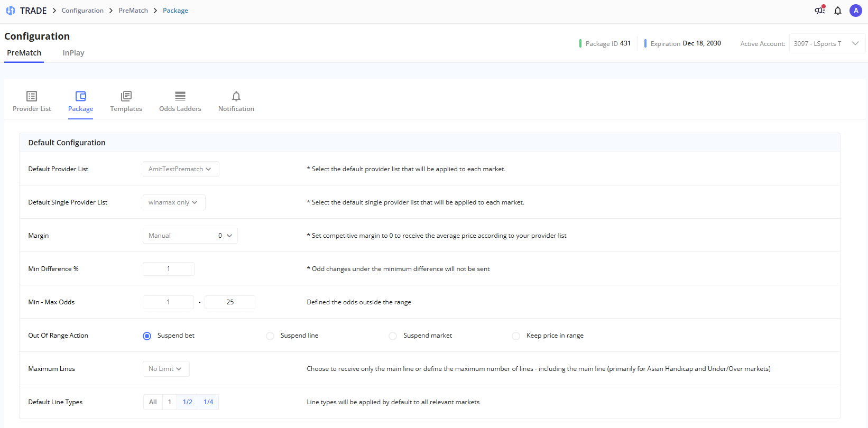Screen dimensions: 868x428
Task: Open the Margin Manual dropdown
Action: (x=190, y=236)
